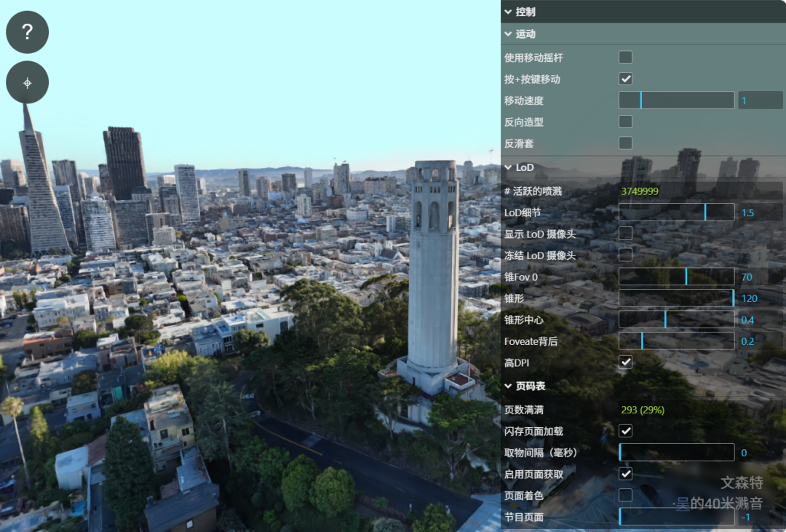The image size is (786, 532).
Task: Enable the 使用移动摇杆 checkbox
Action: coord(625,57)
